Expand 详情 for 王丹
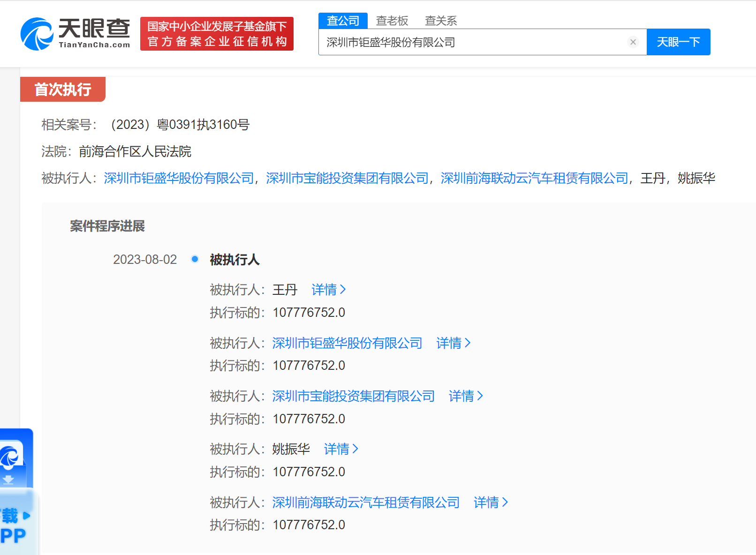756x555 pixels. [x=328, y=290]
